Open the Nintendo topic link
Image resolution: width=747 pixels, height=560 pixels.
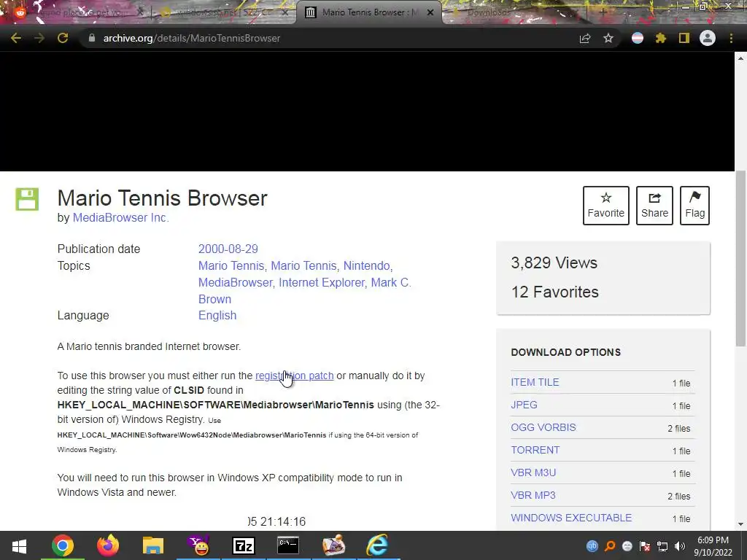point(366,265)
